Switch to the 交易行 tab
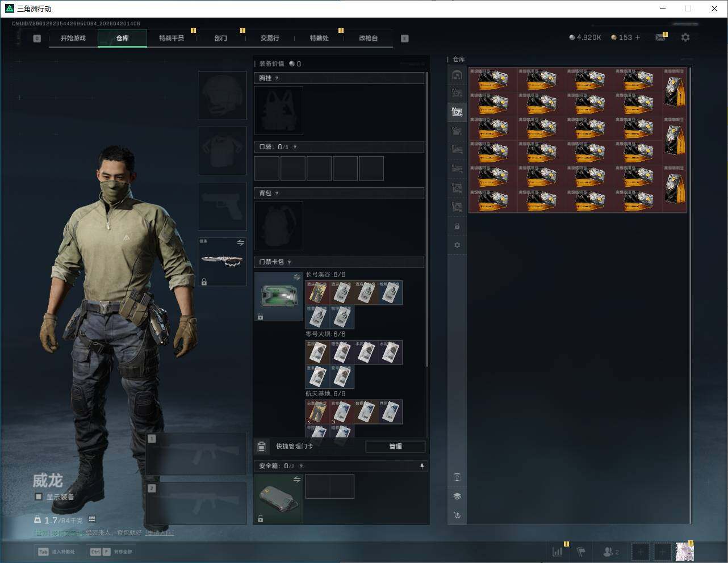 click(270, 38)
